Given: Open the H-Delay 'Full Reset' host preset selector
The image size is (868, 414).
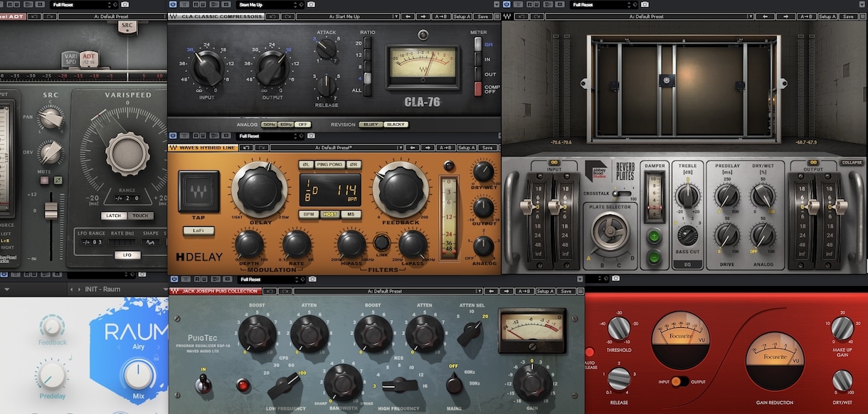Looking at the screenshot, I should point(270,135).
